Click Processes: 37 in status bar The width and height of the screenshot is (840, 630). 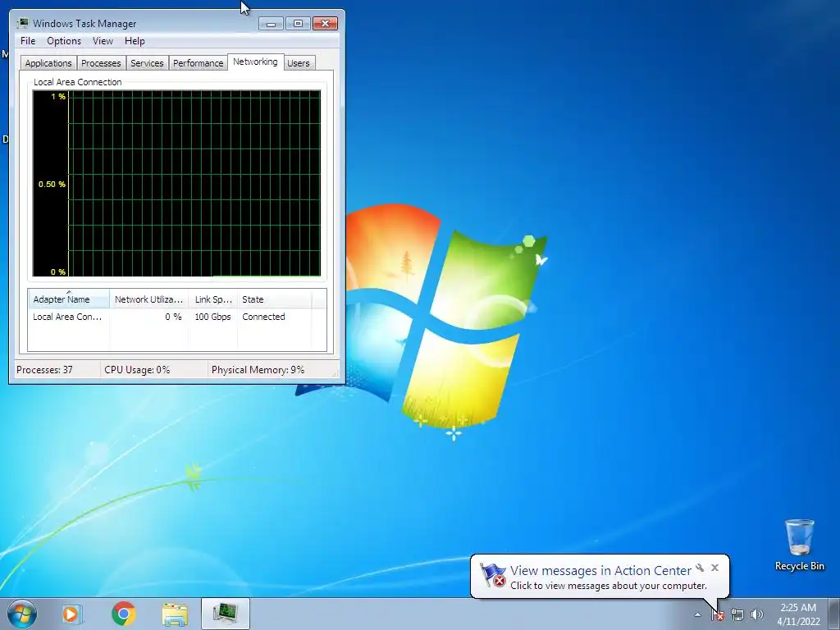click(x=44, y=370)
